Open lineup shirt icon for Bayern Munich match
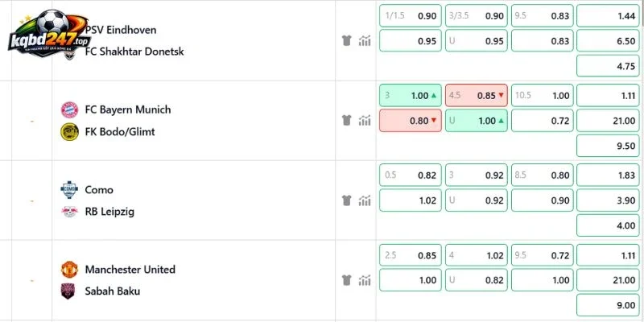This screenshot has width=644, height=322. tap(347, 120)
